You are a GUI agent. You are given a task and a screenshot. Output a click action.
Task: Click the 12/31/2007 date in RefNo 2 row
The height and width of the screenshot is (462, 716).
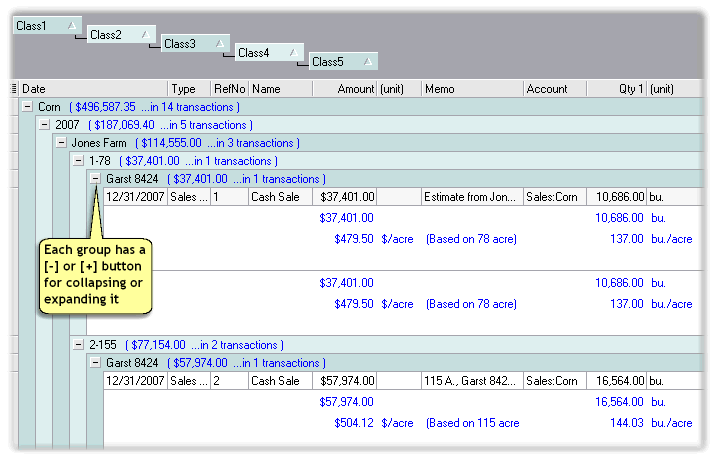pos(136,381)
